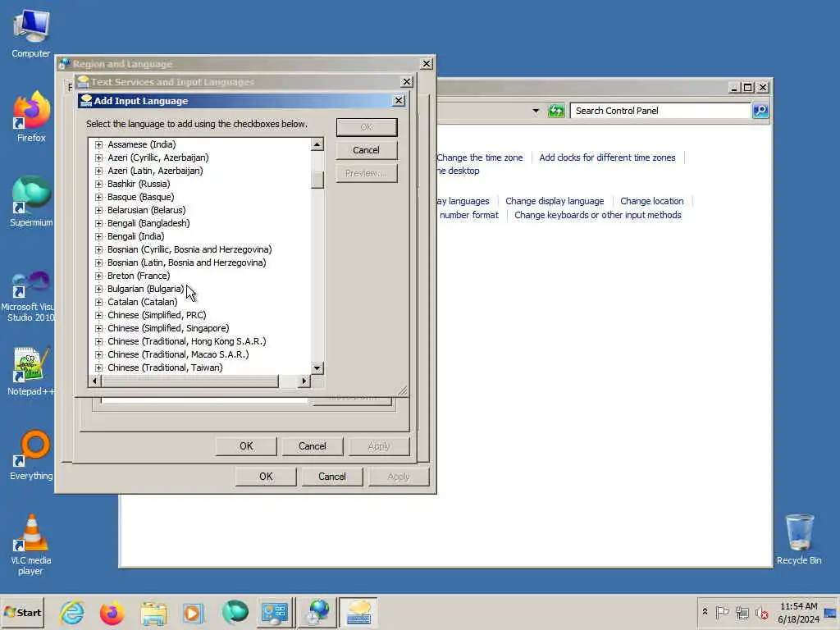Viewport: 840px width, 630px height.
Task: Cancel the Add Input Language dialog
Action: coord(367,150)
